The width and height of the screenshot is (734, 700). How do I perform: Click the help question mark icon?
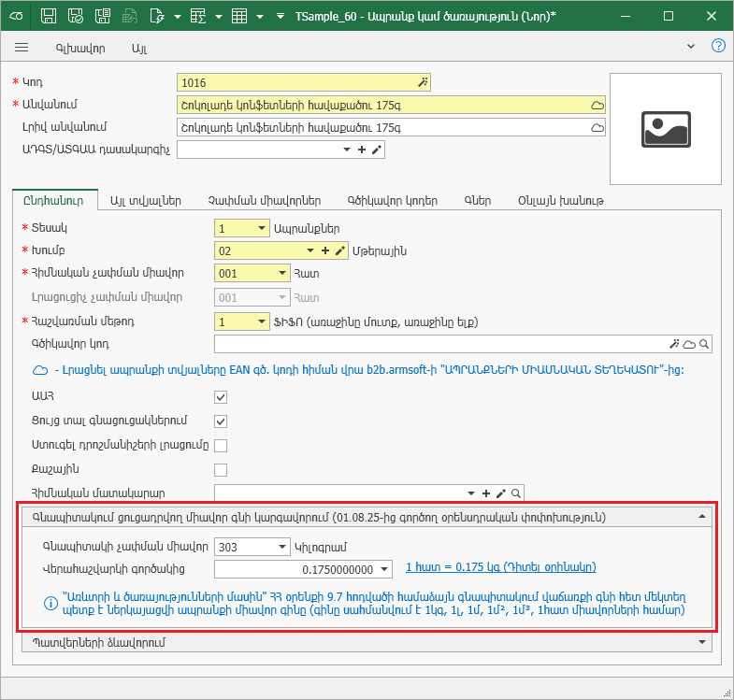[718, 46]
